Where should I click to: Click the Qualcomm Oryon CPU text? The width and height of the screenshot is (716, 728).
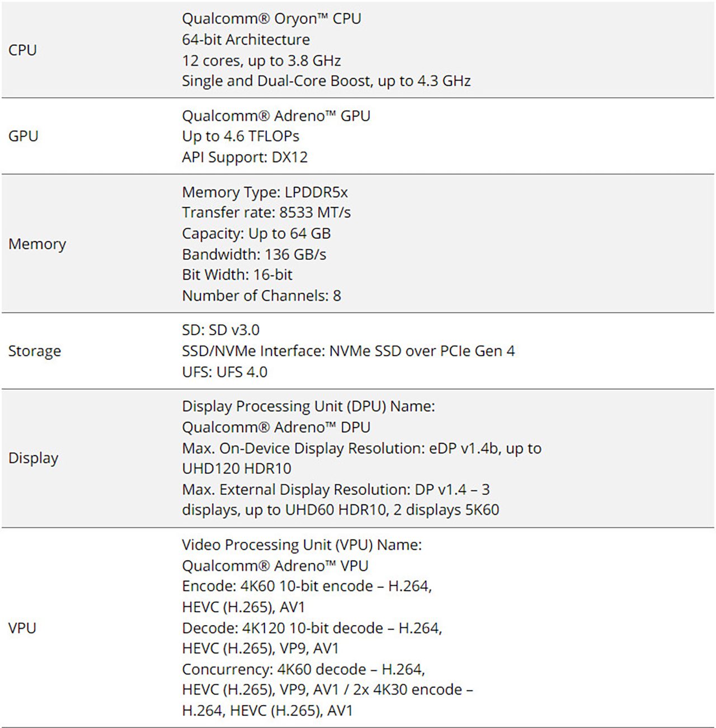pos(271,18)
